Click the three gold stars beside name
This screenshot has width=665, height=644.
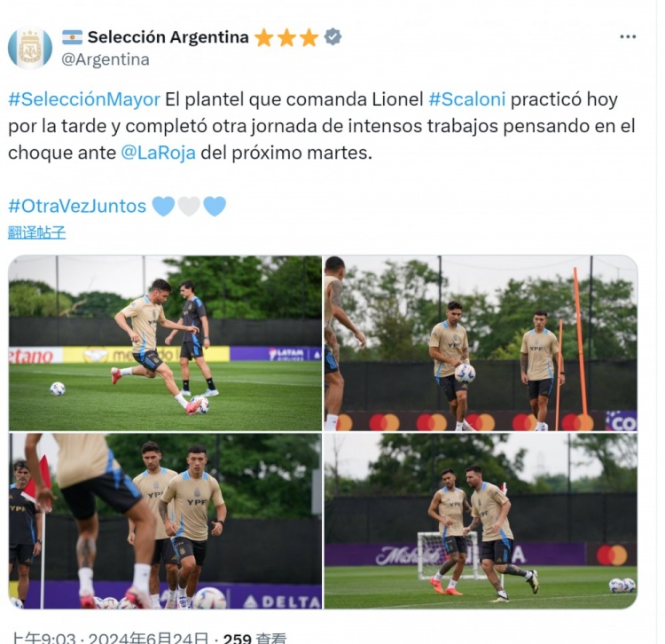(x=286, y=37)
